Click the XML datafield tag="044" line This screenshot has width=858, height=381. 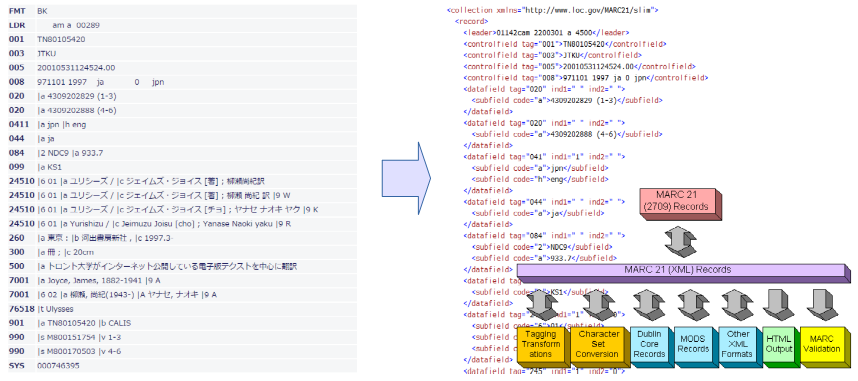click(544, 202)
